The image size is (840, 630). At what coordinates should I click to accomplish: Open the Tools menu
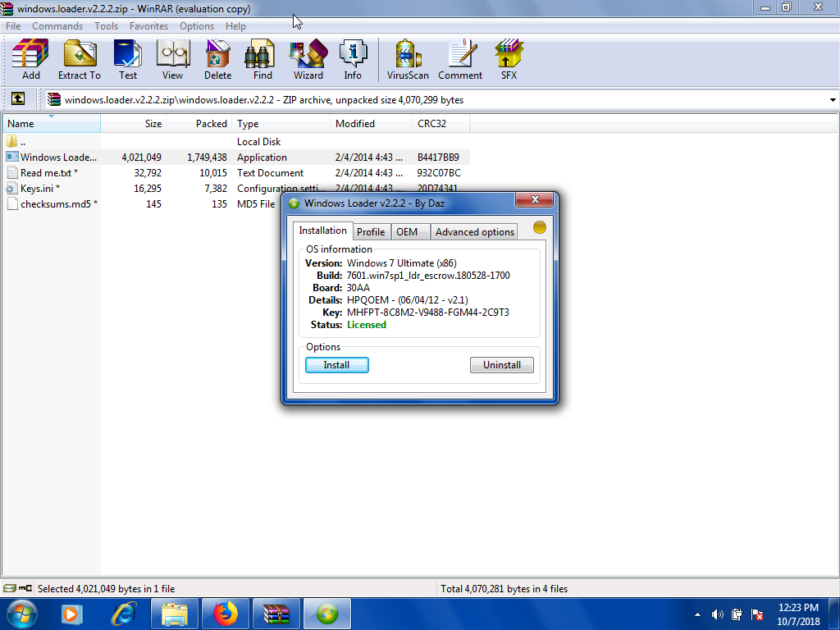click(x=106, y=25)
